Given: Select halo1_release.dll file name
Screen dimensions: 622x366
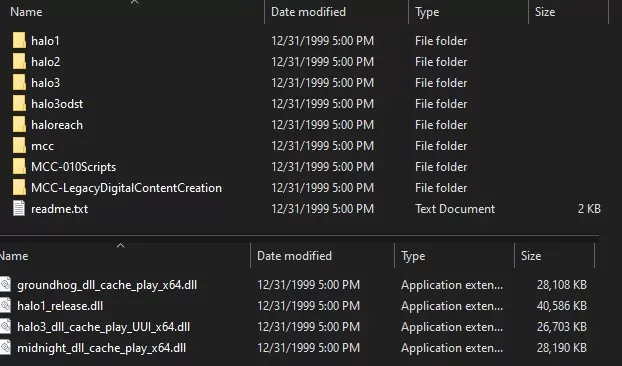Looking at the screenshot, I should tap(60, 306).
